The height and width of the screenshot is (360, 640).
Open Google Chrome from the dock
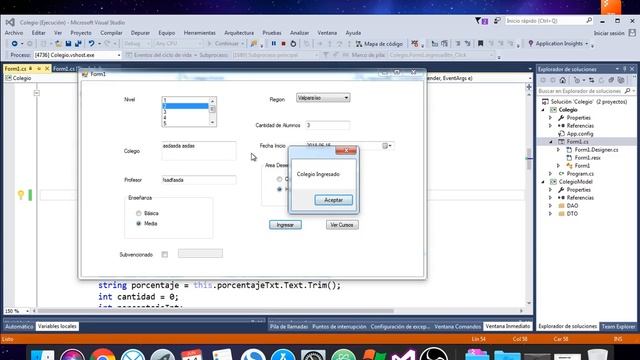point(102,354)
